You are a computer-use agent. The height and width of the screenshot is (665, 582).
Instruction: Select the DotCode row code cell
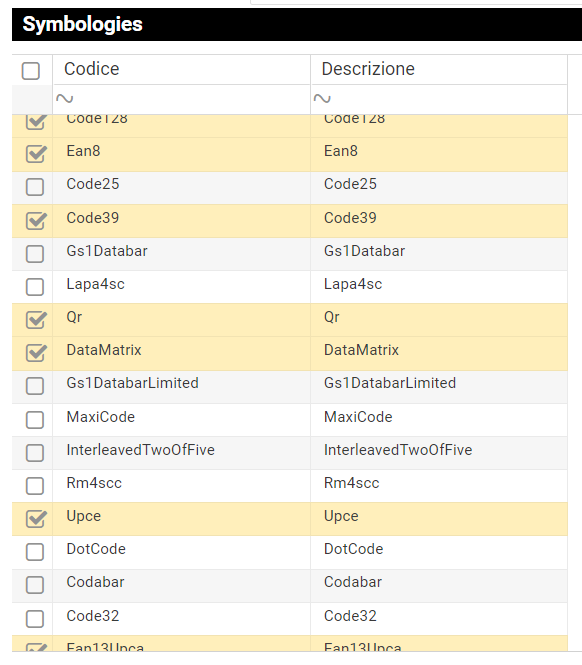(x=182, y=553)
